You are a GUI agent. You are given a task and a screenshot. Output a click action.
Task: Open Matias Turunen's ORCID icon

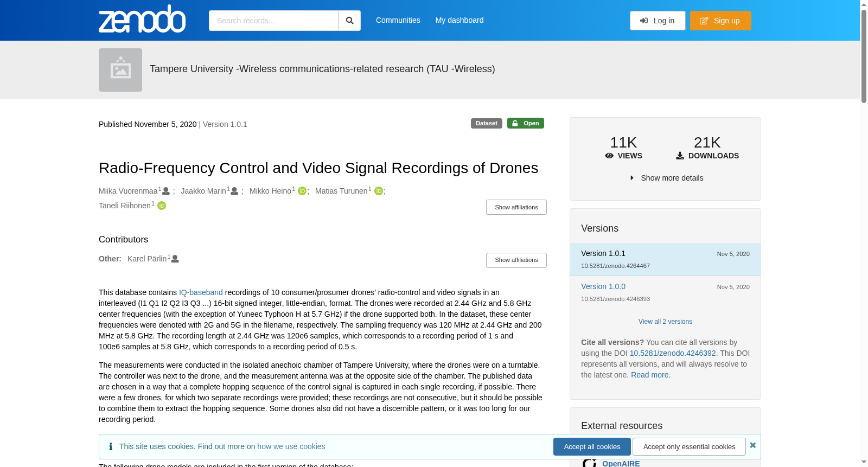click(379, 191)
